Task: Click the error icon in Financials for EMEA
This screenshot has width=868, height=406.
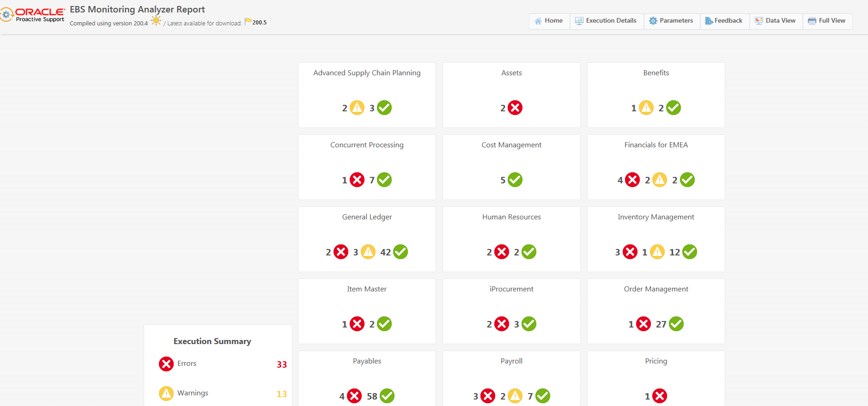Action: coord(632,180)
